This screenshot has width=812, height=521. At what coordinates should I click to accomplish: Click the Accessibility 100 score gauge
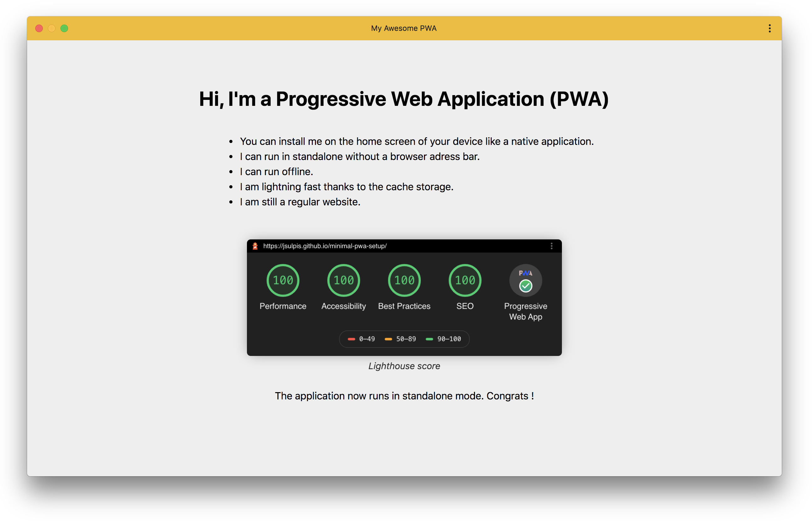343,280
